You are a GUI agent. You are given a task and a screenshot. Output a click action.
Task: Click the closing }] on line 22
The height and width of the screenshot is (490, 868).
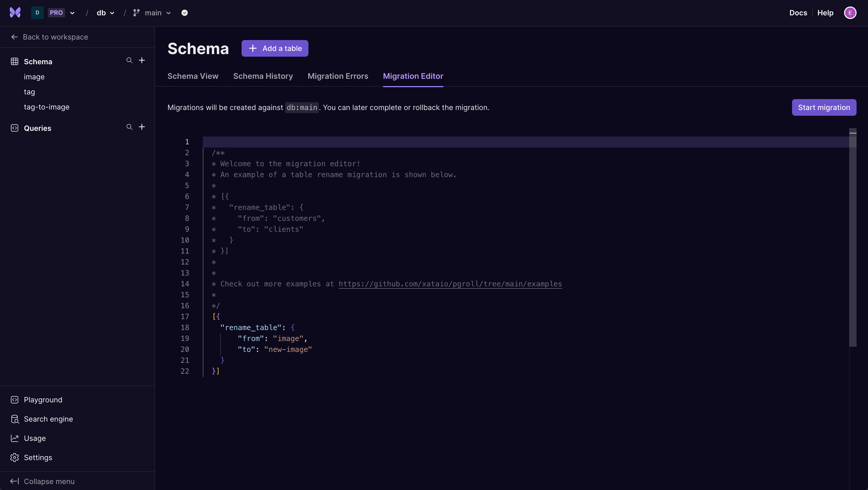pyautogui.click(x=216, y=371)
